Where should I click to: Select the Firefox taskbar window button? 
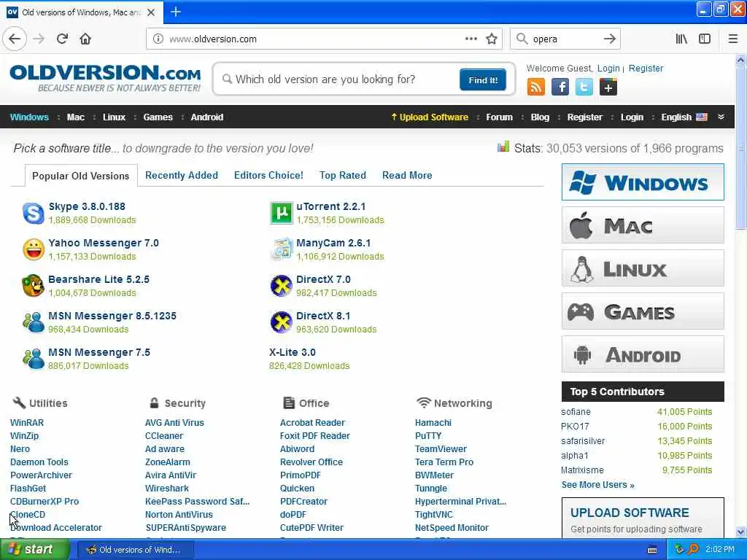click(x=135, y=550)
